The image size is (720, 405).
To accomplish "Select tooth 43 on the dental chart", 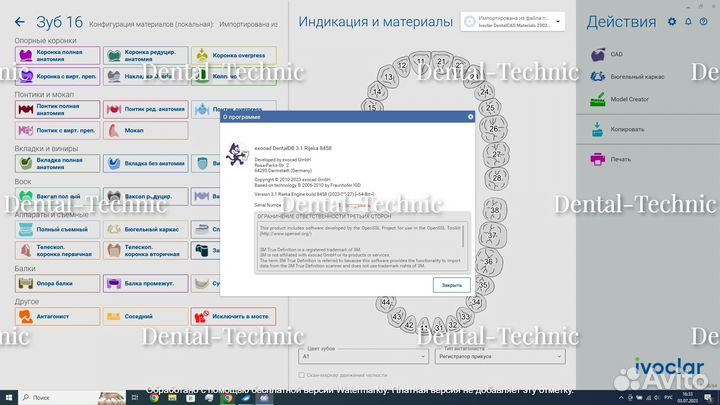I will pos(396,316).
